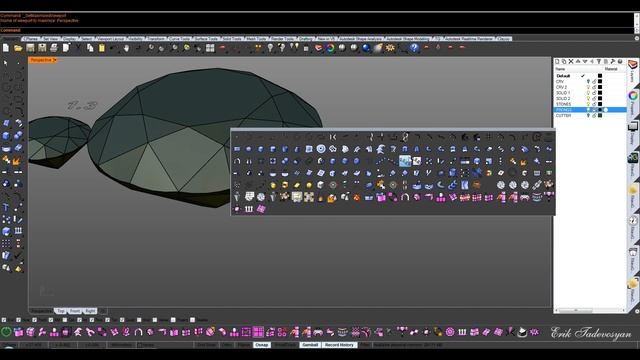Open the Surface Tools toolbar tab

click(206, 38)
